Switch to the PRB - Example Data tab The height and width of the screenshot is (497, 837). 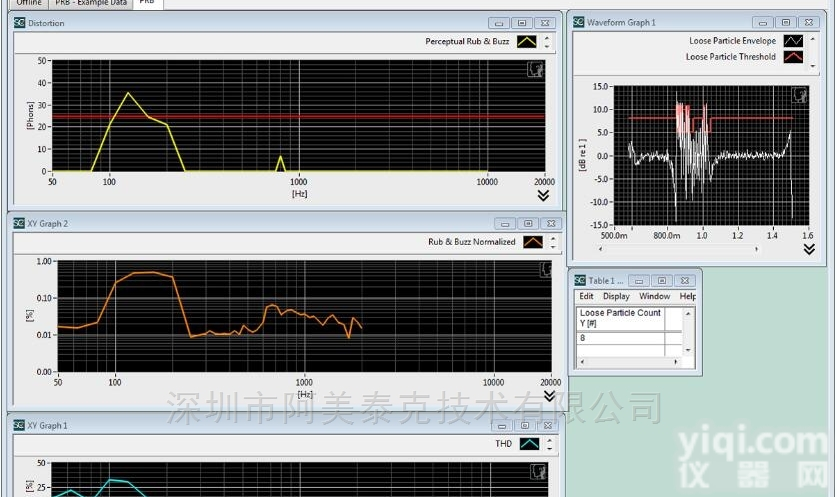(x=91, y=3)
